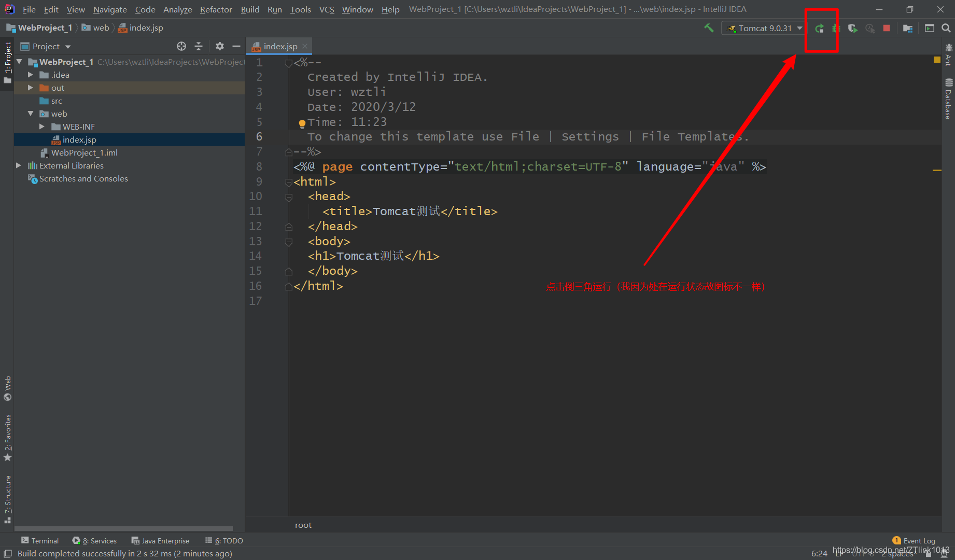
Task: Select index.jsp in the project tree
Action: [x=129, y=139]
